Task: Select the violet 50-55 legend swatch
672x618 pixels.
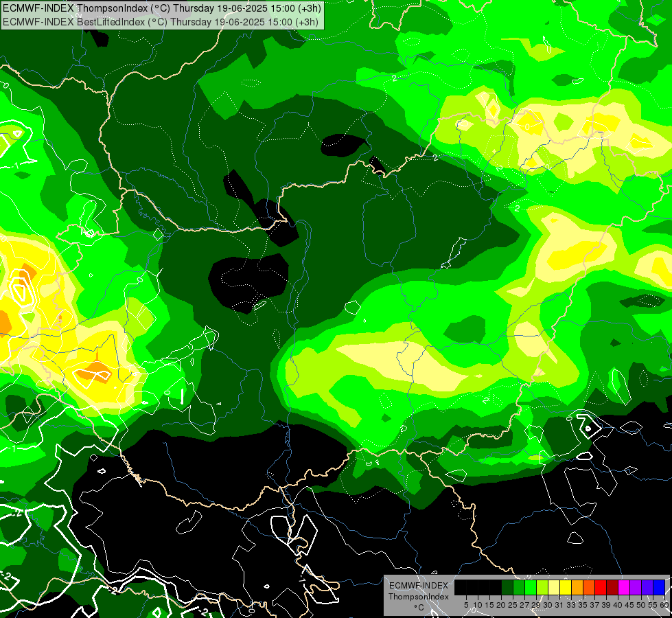Action: pyautogui.click(x=647, y=587)
